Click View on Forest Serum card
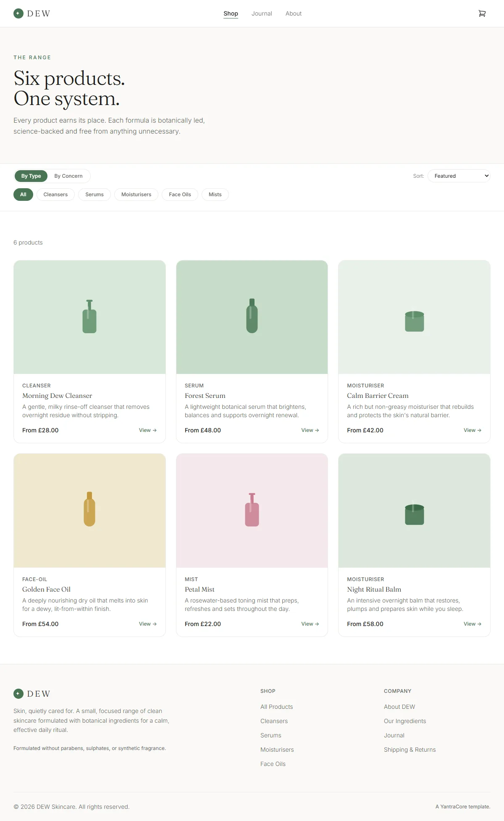This screenshot has height=821, width=504. [x=310, y=430]
